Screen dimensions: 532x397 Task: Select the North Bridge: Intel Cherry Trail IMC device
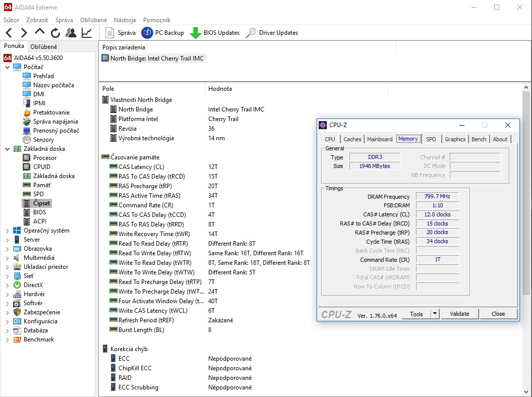(153, 59)
